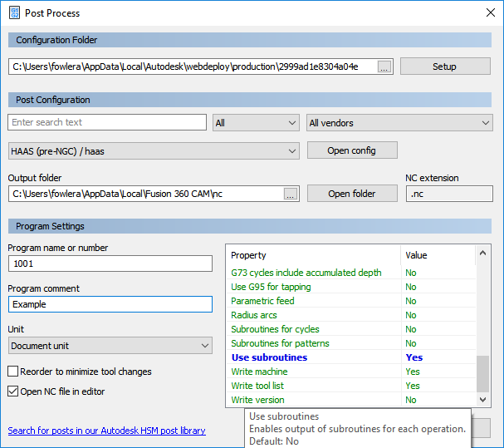Click the Post Process window icon
The height and width of the screenshot is (448, 504).
pos(14,13)
